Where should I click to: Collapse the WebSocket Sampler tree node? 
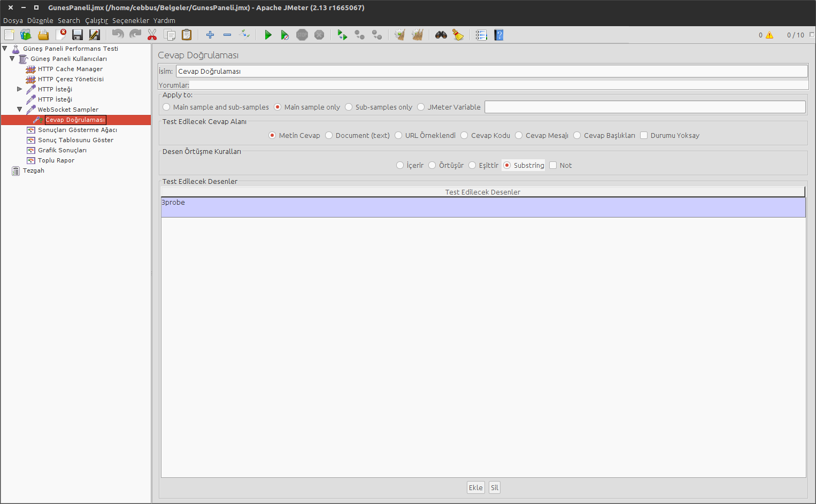[20, 110]
